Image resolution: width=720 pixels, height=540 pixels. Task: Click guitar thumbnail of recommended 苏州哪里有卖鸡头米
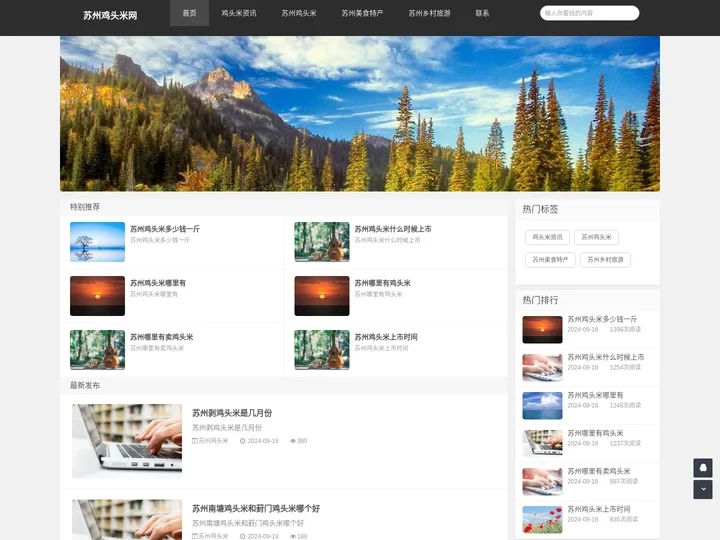click(x=97, y=350)
